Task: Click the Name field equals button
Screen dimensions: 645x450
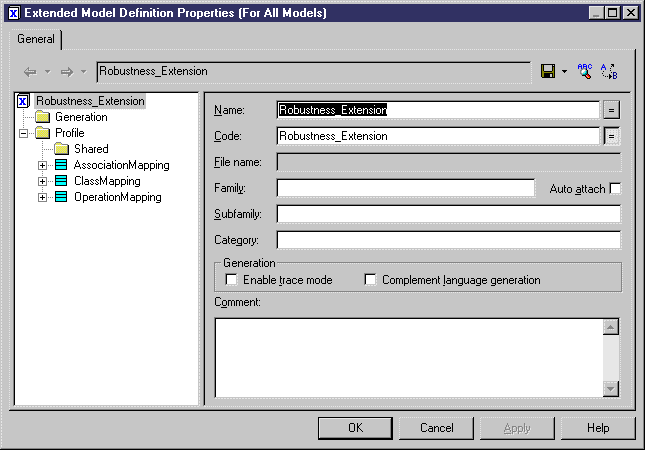Action: (612, 110)
